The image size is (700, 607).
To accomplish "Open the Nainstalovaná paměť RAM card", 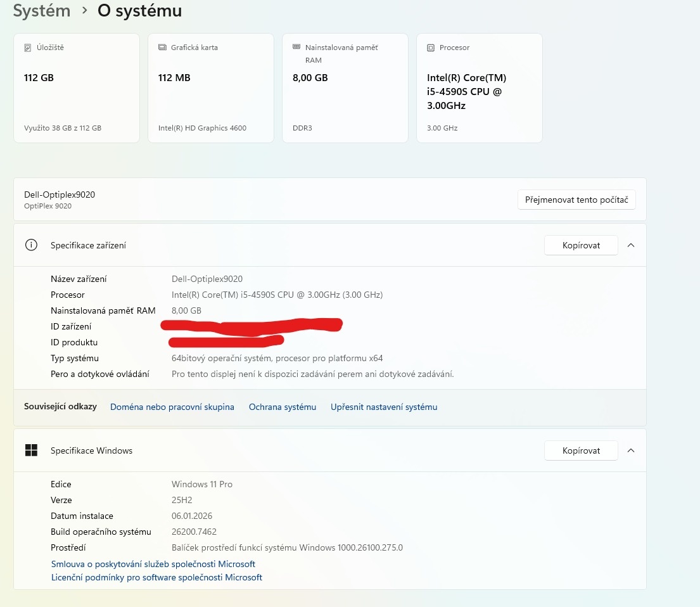I will tap(345, 88).
